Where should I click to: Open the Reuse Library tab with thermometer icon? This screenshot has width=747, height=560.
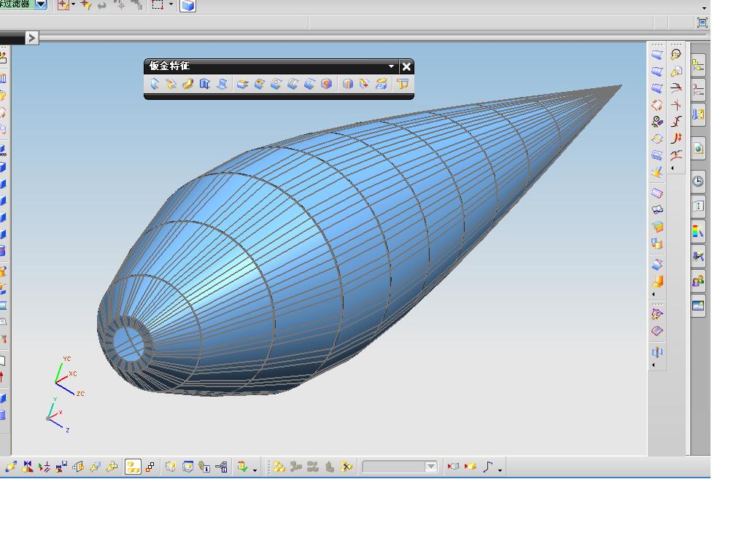698,114
